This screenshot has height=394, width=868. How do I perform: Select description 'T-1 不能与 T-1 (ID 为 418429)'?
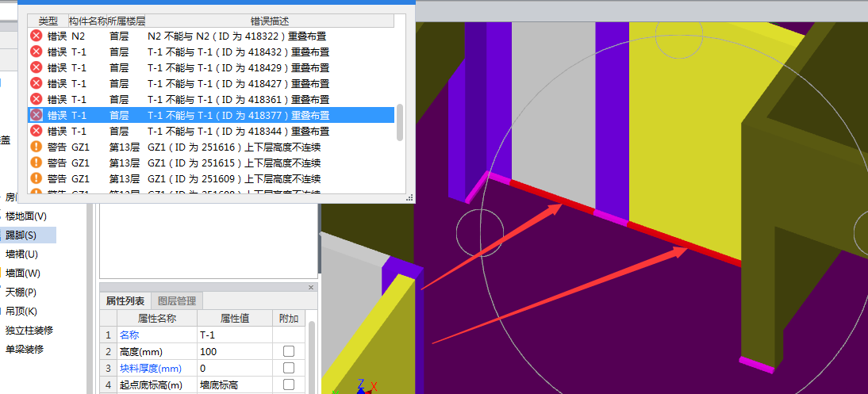238,67
